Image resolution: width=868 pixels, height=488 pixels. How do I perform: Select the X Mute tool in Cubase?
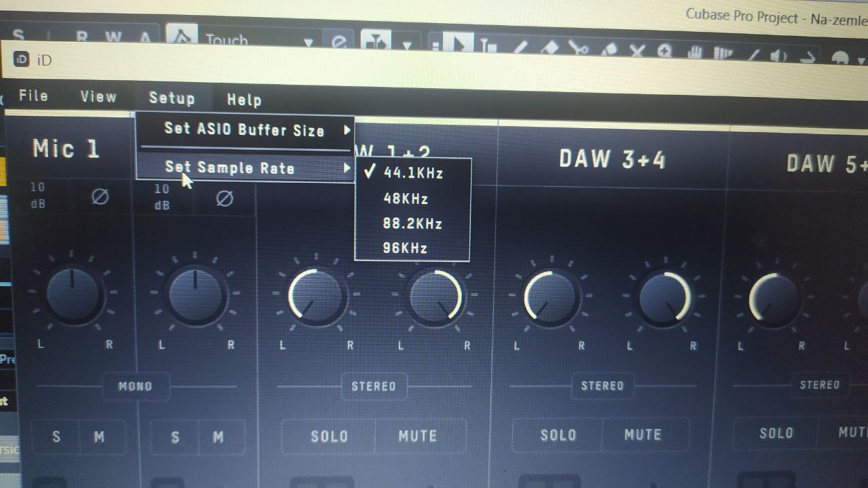(637, 51)
